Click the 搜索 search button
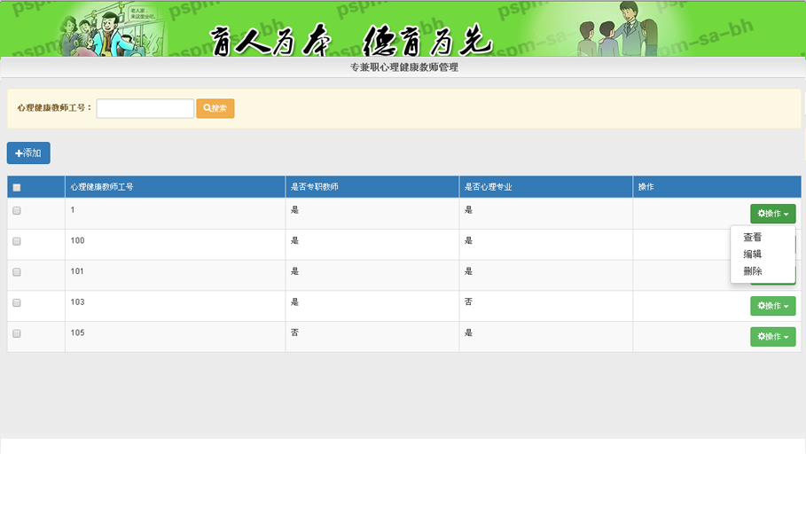 (x=215, y=108)
